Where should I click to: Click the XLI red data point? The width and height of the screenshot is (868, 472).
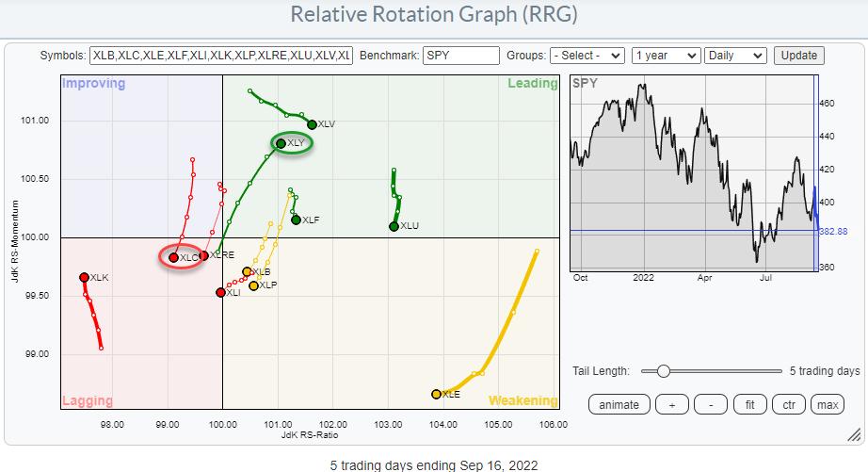220,292
